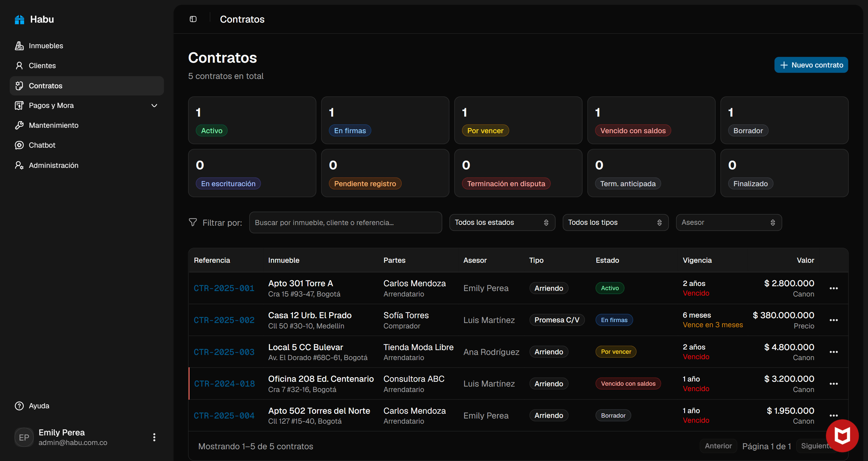
Task: Click the Contratos document icon in sidebar
Action: [19, 86]
